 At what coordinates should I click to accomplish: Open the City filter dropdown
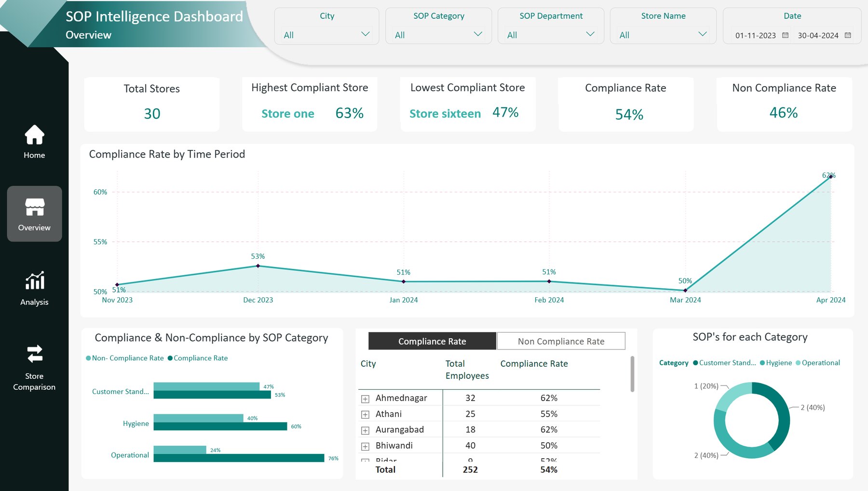click(x=326, y=35)
